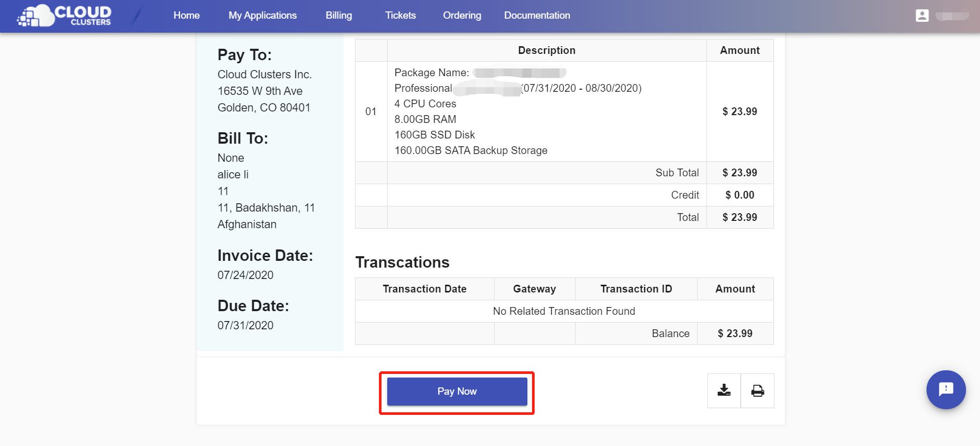
Task: Open My Applications in the navbar
Action: point(263,16)
